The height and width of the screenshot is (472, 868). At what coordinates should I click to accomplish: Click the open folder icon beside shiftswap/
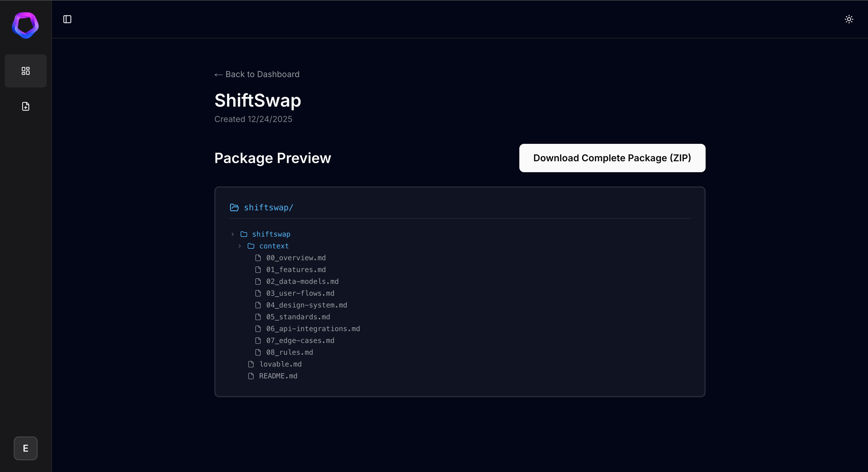234,207
